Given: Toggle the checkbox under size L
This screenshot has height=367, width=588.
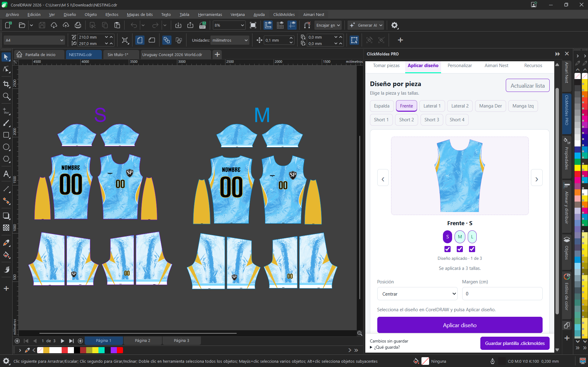Looking at the screenshot, I should pos(472,249).
